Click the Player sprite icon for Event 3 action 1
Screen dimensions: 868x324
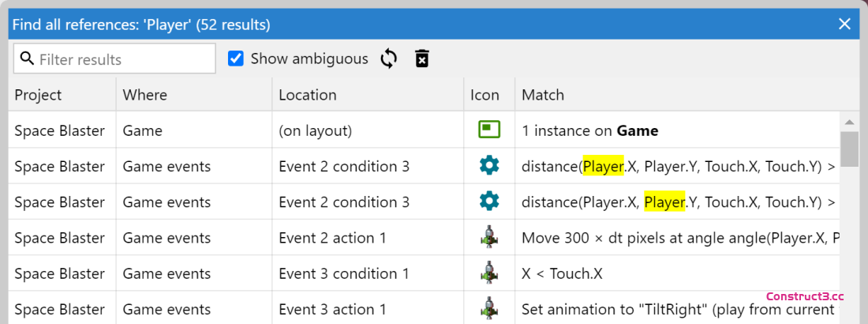tap(489, 309)
